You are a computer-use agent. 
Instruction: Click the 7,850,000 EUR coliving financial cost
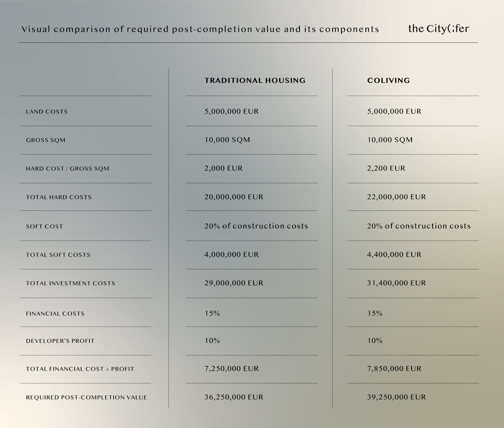pyautogui.click(x=394, y=368)
